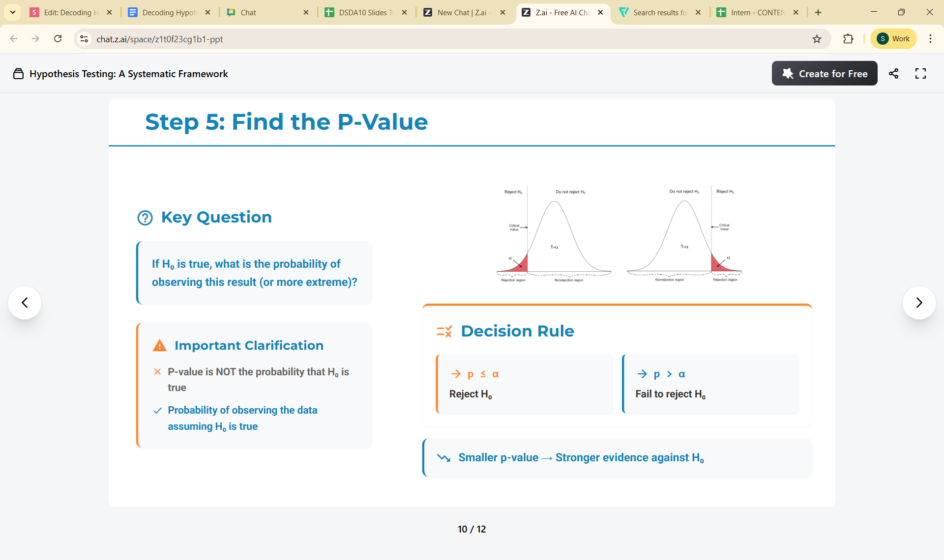The image size is (944, 560).
Task: Open a new browser tab
Action: (818, 12)
